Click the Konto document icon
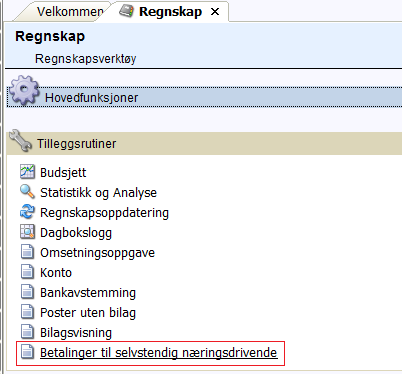Viewport: 402px width, 374px height. click(x=27, y=272)
